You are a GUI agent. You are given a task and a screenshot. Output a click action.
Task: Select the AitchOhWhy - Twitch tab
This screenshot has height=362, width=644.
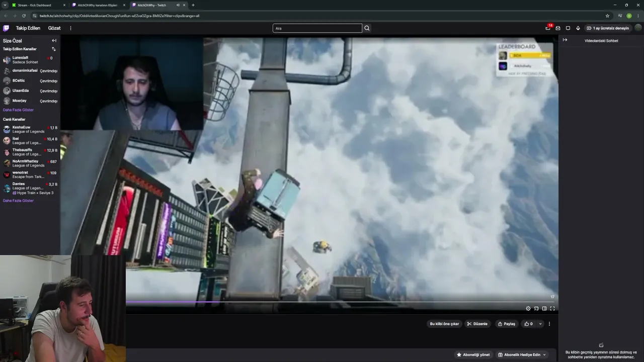pyautogui.click(x=158, y=5)
